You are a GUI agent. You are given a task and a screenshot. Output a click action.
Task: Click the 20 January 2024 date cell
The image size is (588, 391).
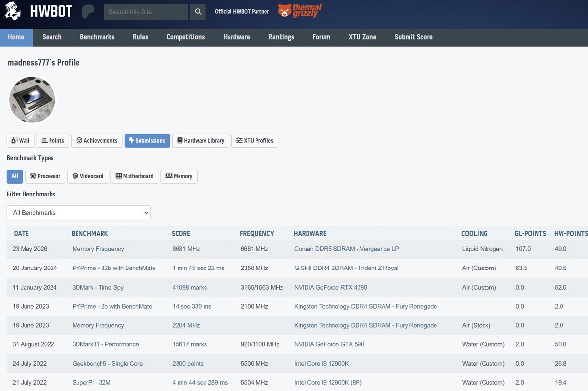coord(34,268)
